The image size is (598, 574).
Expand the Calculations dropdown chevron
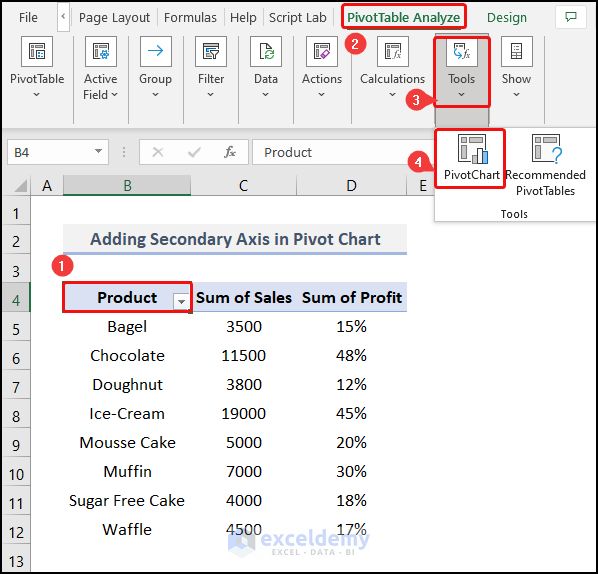(x=392, y=94)
